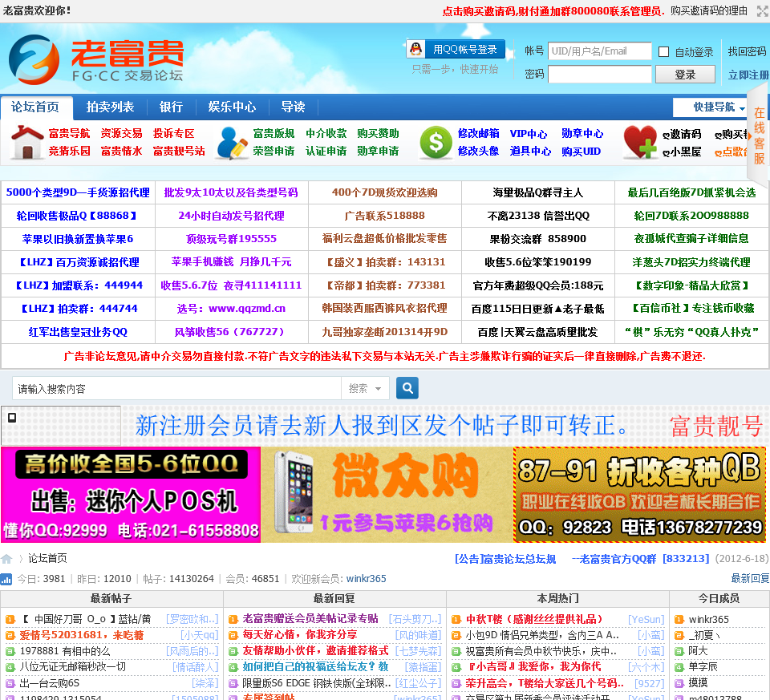The width and height of the screenshot is (770, 700).
Task: Click rank 1 icon beside 老富贵赠送会员 post
Action: (233, 620)
